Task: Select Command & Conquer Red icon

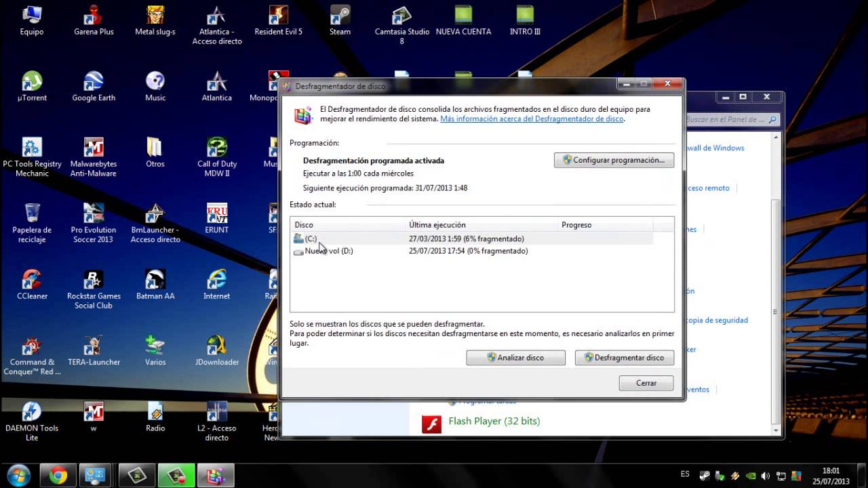Action: click(x=32, y=355)
